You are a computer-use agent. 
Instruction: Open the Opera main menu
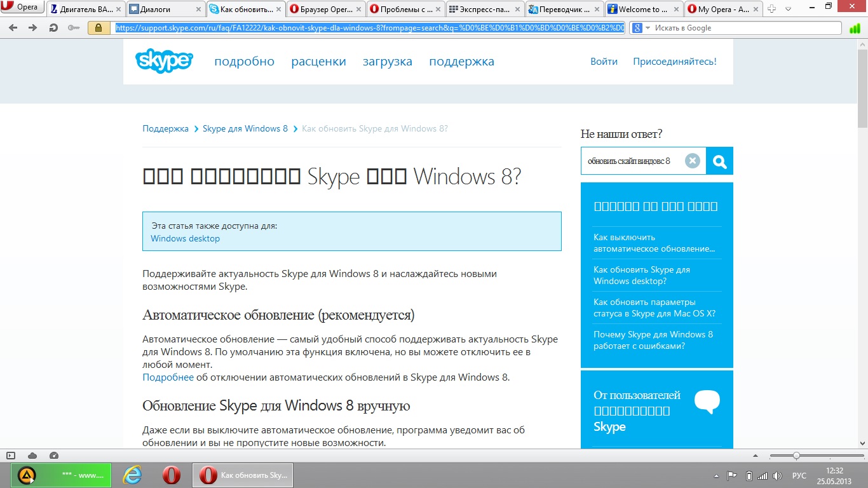(x=22, y=7)
